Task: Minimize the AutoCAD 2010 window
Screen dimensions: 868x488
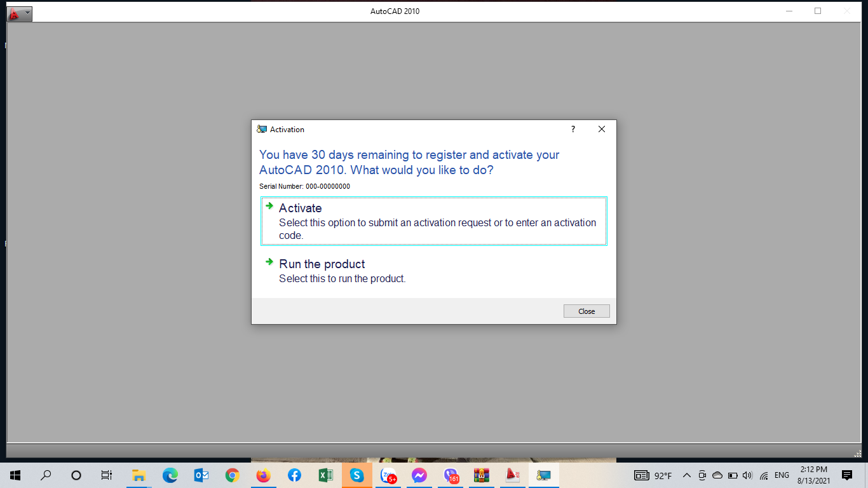Action: pyautogui.click(x=789, y=11)
